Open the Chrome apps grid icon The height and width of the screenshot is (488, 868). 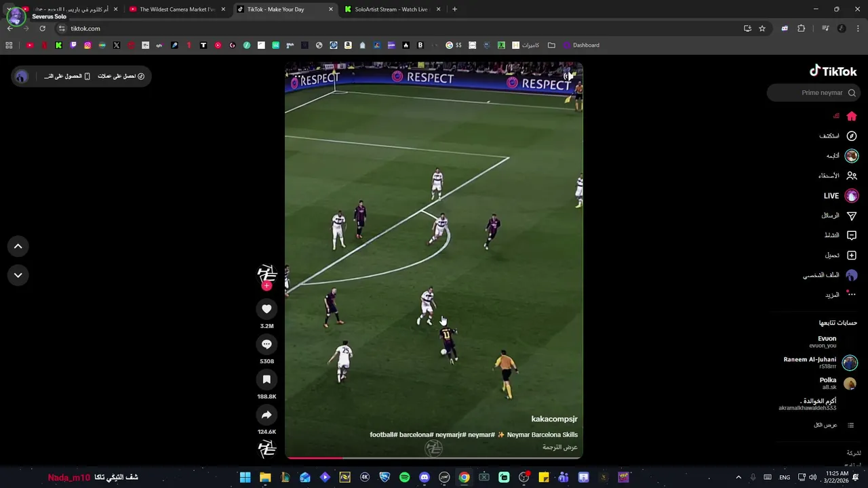(x=9, y=45)
